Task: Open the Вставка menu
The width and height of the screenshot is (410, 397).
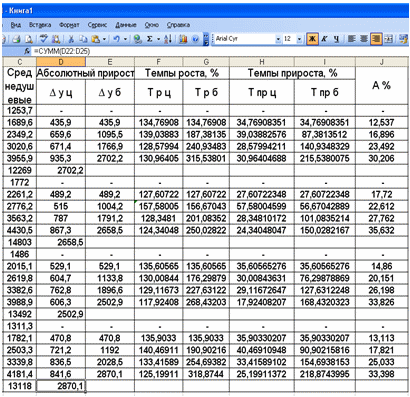Action: [40, 25]
